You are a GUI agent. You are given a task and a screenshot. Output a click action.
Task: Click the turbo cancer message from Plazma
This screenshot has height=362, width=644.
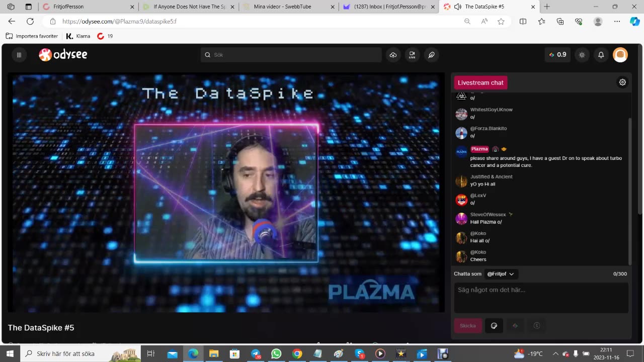click(546, 161)
